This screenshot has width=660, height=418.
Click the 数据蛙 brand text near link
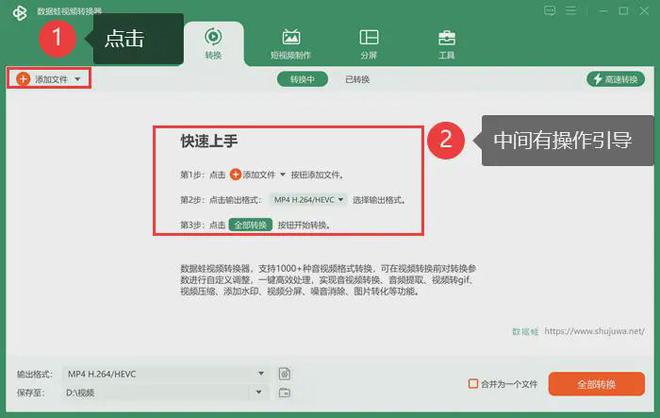(525, 332)
